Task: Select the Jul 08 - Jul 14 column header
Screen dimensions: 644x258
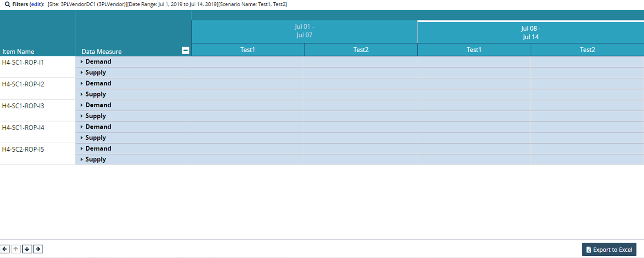Action: 531,32
